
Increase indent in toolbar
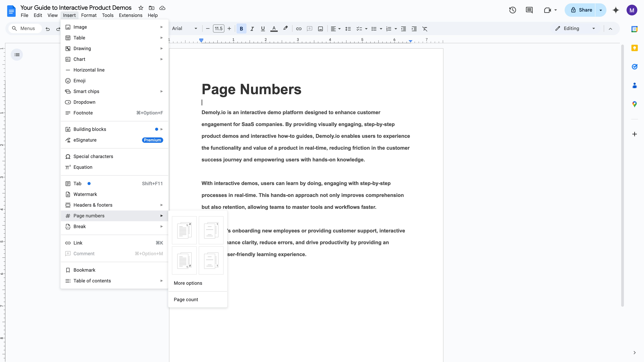click(x=414, y=29)
